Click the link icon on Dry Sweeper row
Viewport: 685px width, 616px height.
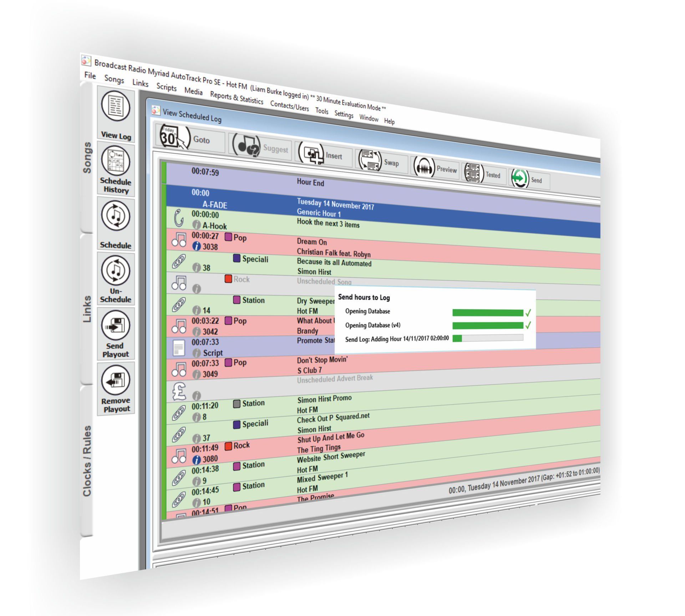point(179,304)
